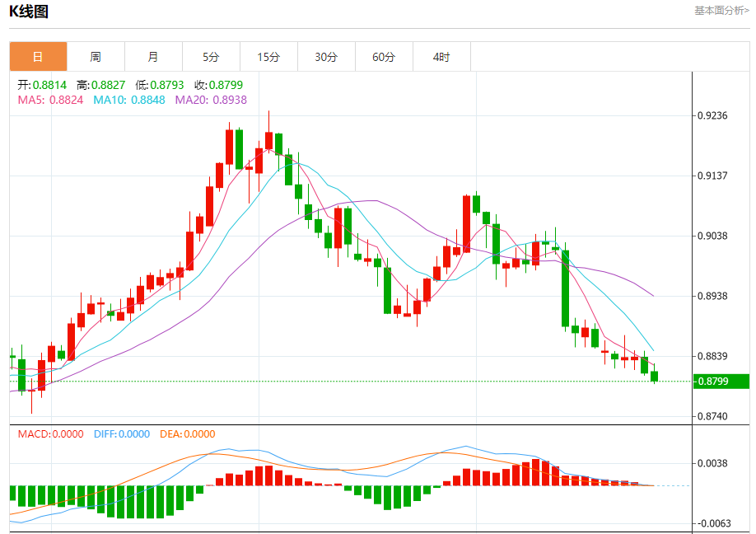Image resolution: width=756 pixels, height=534 pixels.
Task: Select the MA10 indicator label
Action: [128, 100]
